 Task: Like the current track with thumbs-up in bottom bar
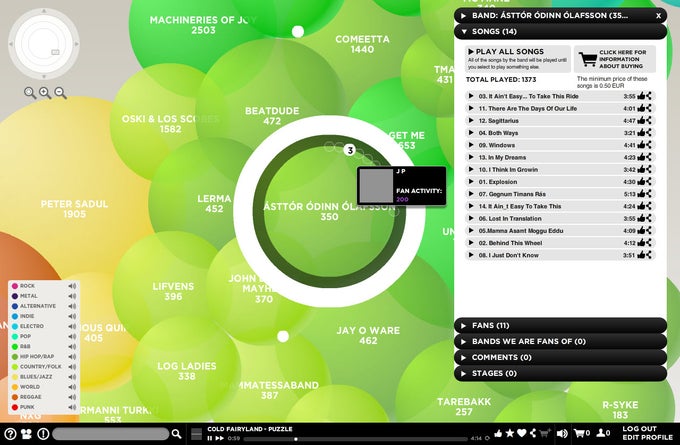pyautogui.click(x=498, y=433)
